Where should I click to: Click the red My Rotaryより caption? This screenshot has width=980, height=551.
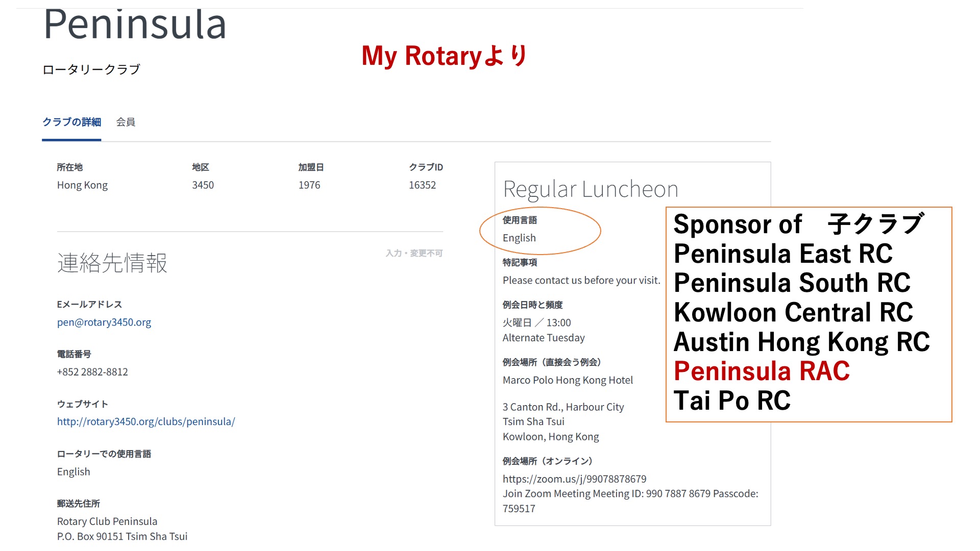click(444, 56)
